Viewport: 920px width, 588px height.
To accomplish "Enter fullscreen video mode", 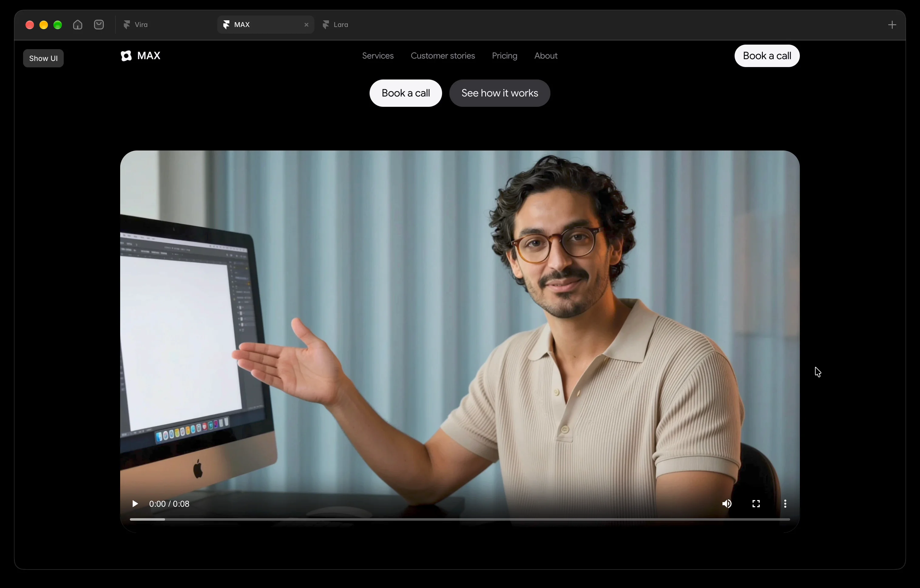I will (756, 504).
